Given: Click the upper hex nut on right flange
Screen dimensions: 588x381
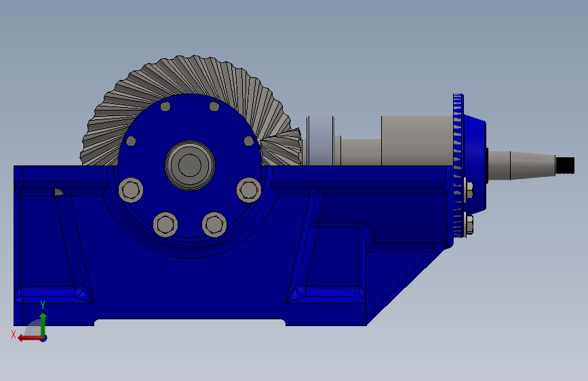Looking at the screenshot, I should tap(469, 190).
